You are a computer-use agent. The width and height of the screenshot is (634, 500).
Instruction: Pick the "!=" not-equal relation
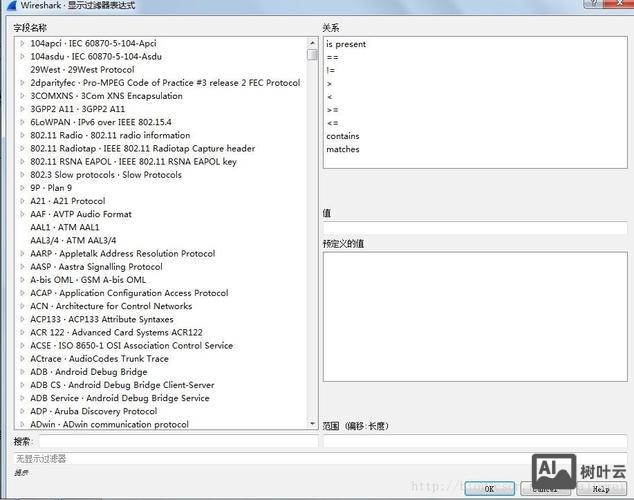[x=331, y=71]
